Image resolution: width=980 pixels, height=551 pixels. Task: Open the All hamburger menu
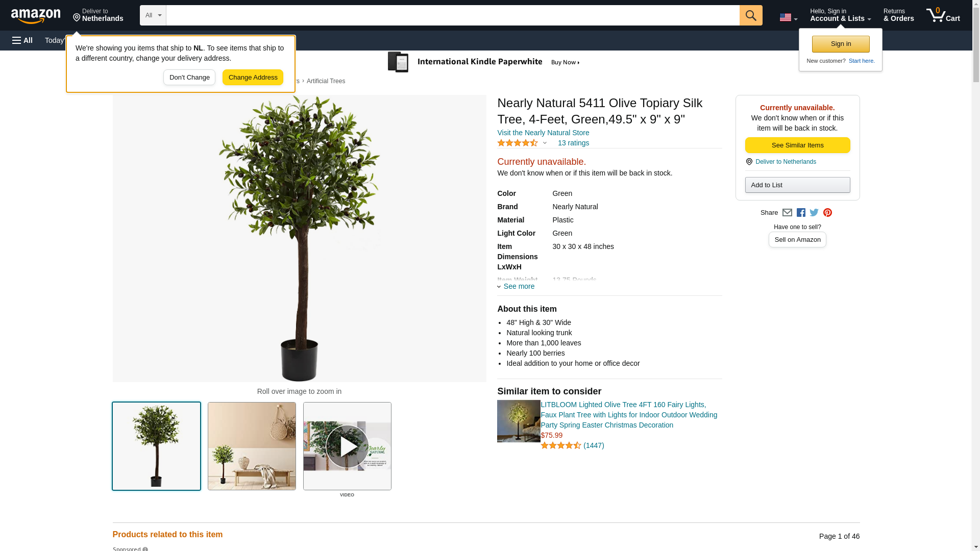22,40
